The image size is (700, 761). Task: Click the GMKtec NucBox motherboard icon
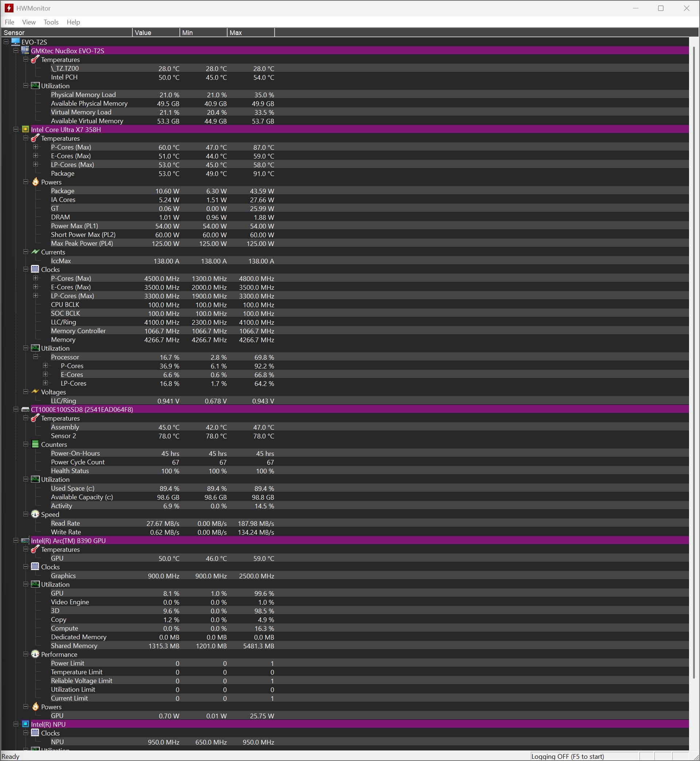point(26,50)
